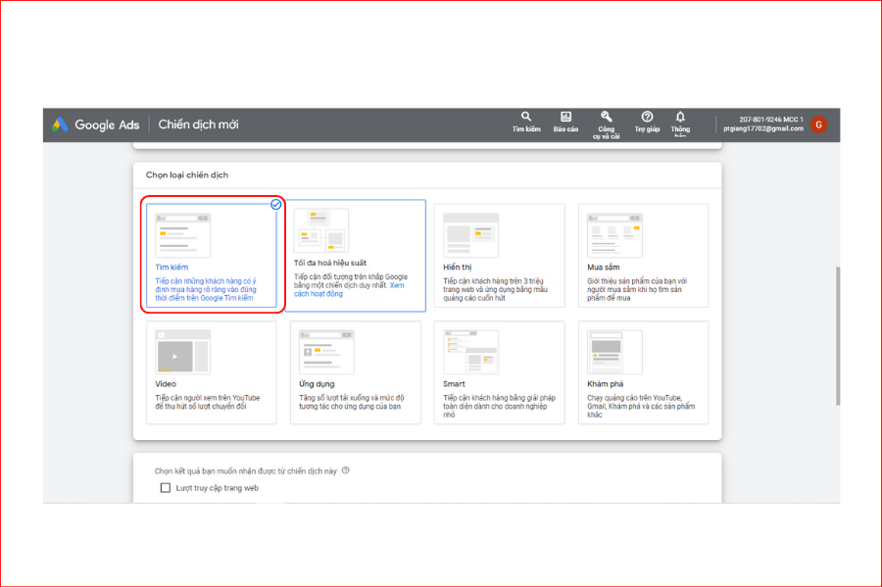Open the G account avatar

point(819,124)
